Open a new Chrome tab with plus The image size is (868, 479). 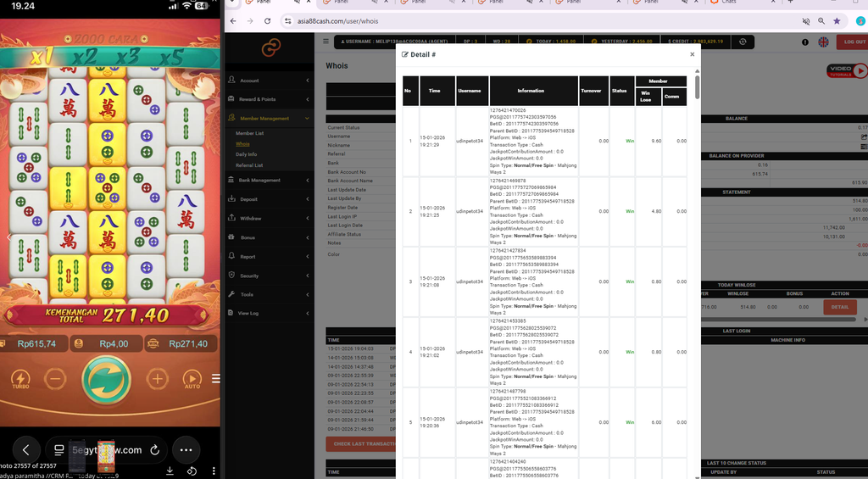click(790, 3)
